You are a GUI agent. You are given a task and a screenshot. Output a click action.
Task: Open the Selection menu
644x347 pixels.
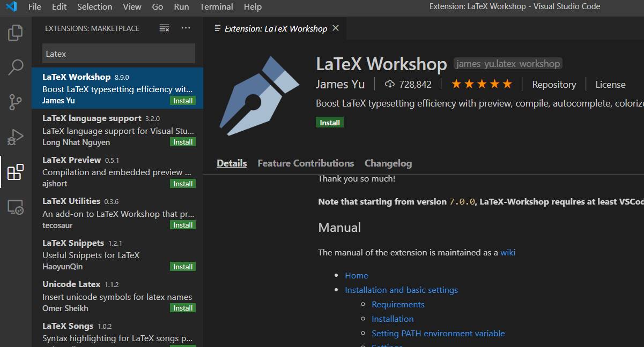click(x=95, y=7)
